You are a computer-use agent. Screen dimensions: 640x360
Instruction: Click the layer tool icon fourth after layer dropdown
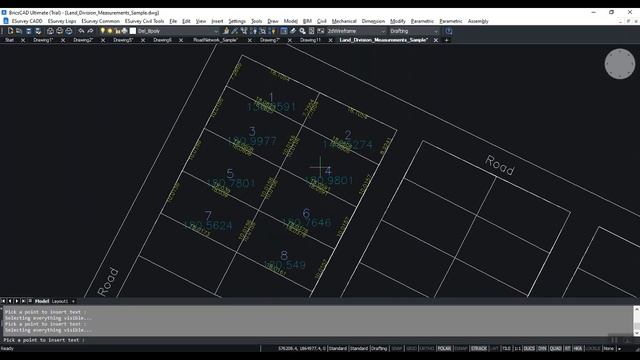click(253, 31)
